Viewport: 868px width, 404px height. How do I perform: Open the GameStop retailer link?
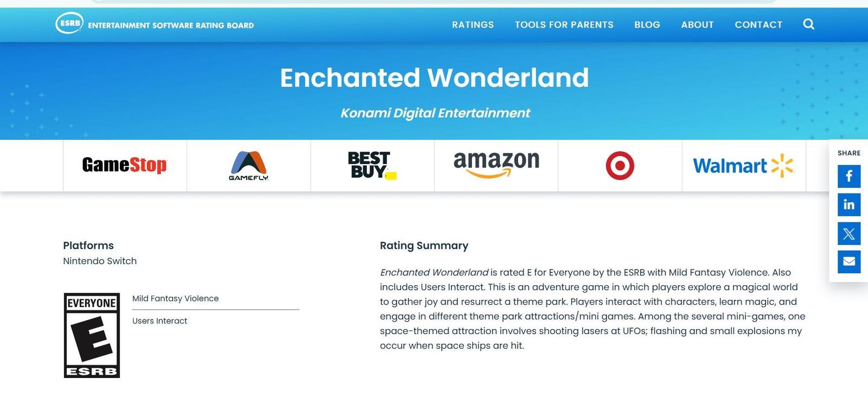click(x=124, y=165)
